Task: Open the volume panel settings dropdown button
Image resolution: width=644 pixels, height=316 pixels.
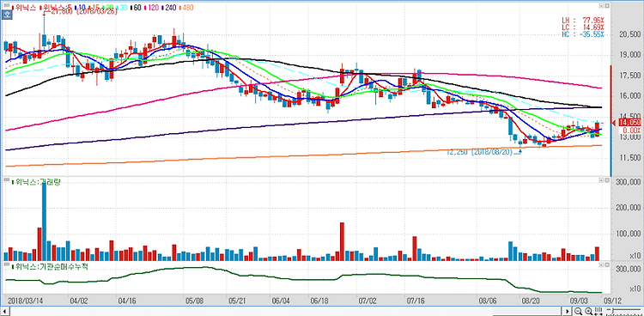Action: tap(601, 180)
